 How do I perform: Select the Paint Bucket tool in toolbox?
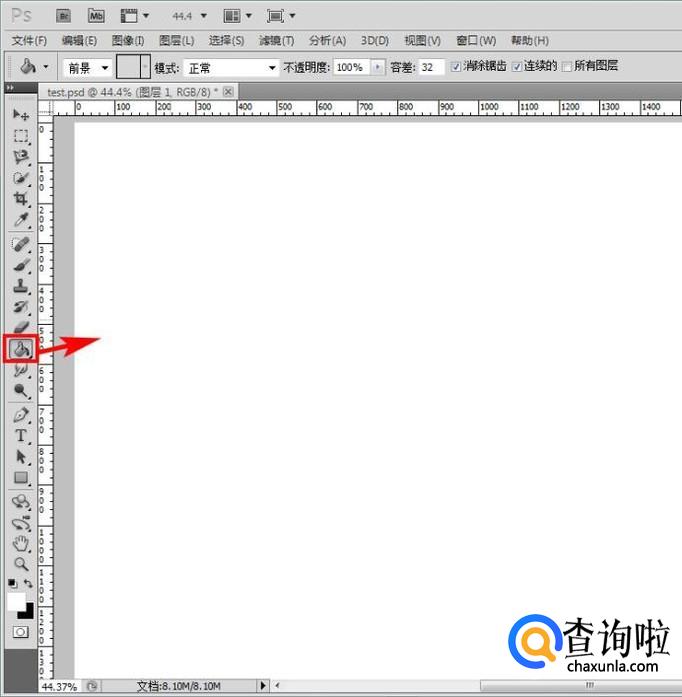point(20,349)
